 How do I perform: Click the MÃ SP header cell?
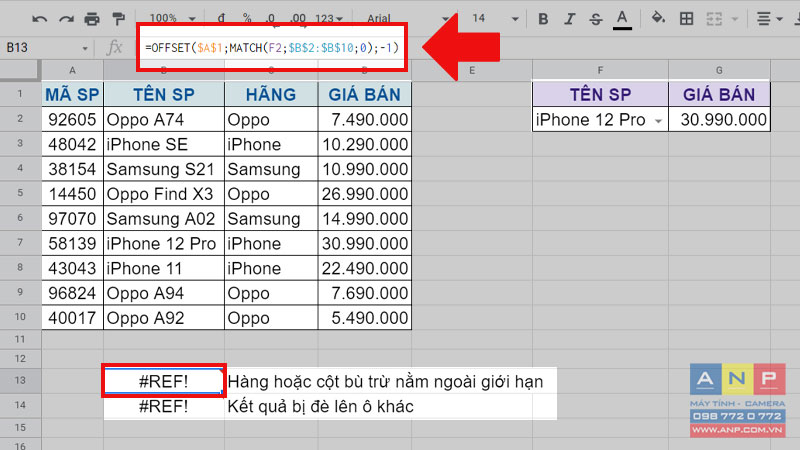(x=72, y=94)
